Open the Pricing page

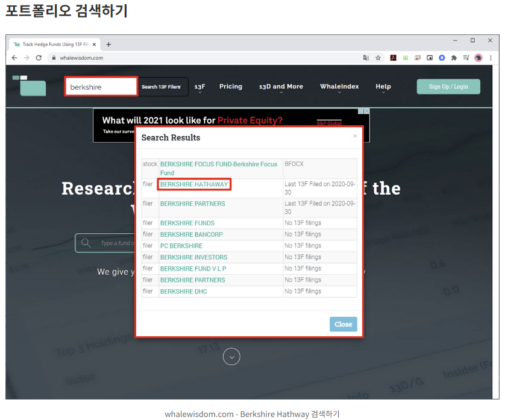pos(231,87)
